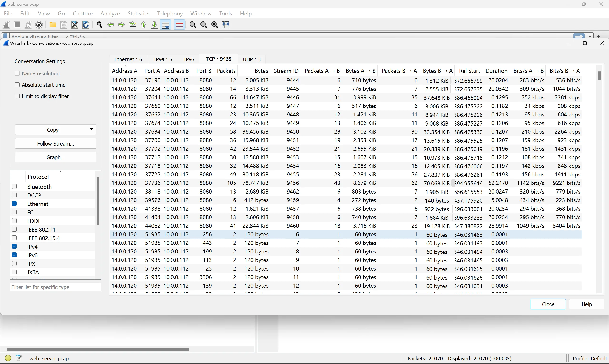Click the expert information circle in status bar
This screenshot has height=364, width=609.
coord(8,358)
